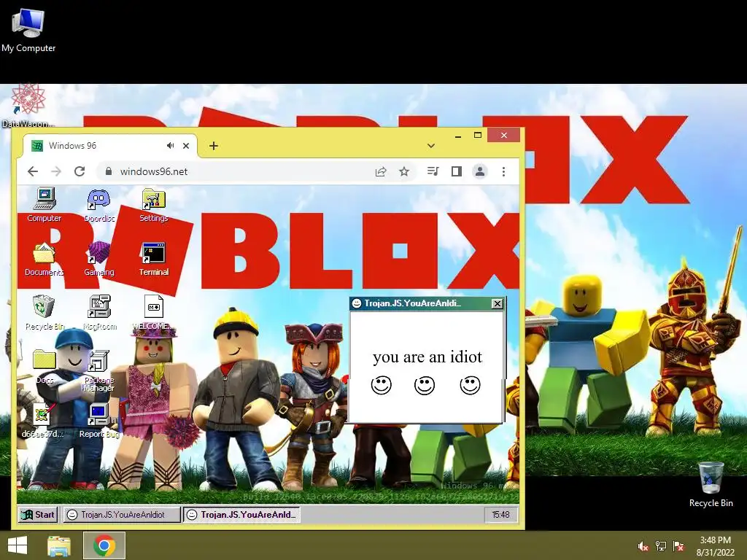Open the Settings icon in Windows 96
The image size is (747, 560).
click(153, 205)
